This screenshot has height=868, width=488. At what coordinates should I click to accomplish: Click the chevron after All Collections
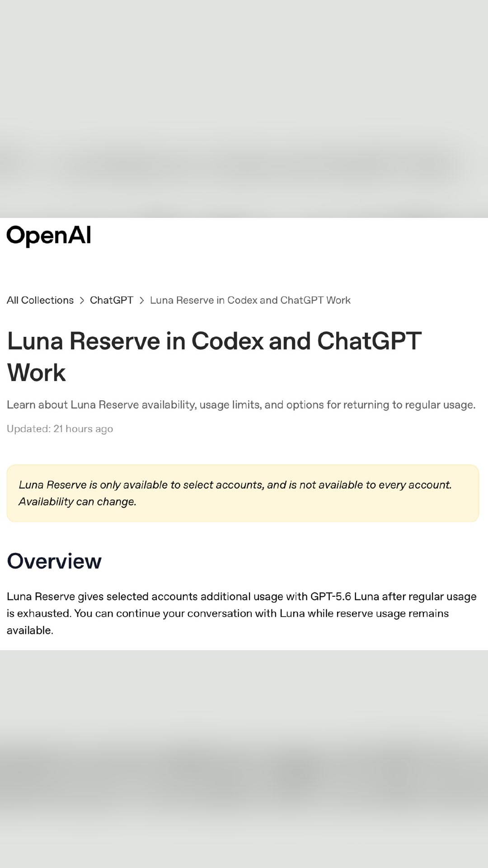coord(82,301)
